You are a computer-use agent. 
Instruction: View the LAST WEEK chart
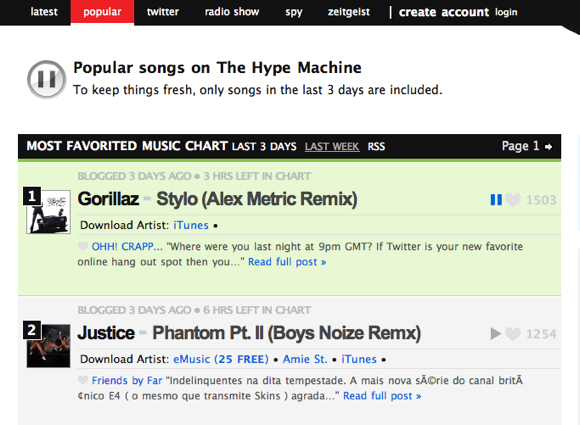(x=332, y=146)
